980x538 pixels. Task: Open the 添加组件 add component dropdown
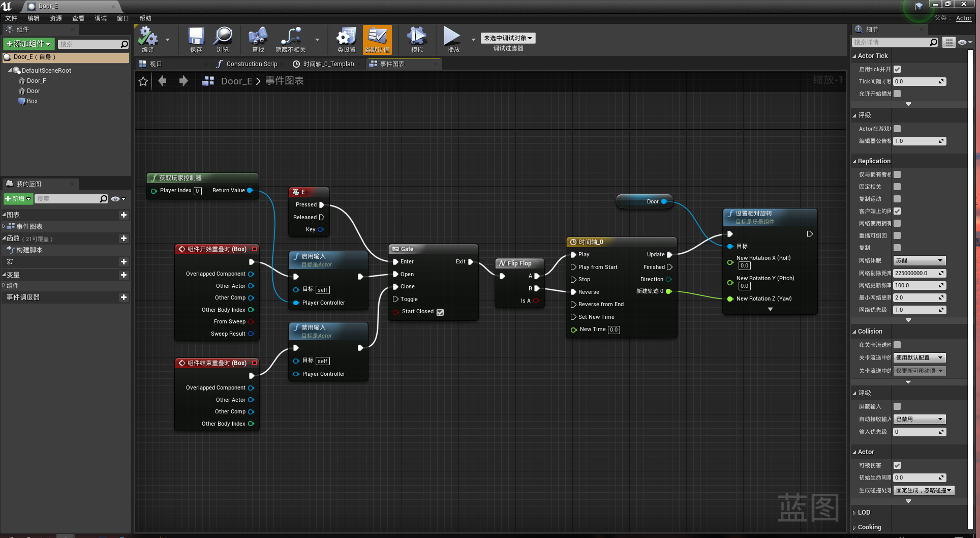click(x=28, y=44)
